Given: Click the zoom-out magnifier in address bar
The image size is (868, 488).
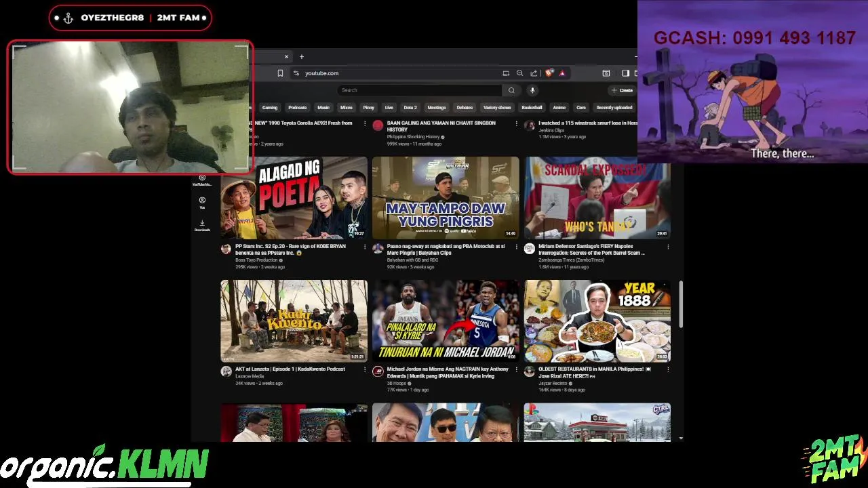Looking at the screenshot, I should (519, 73).
